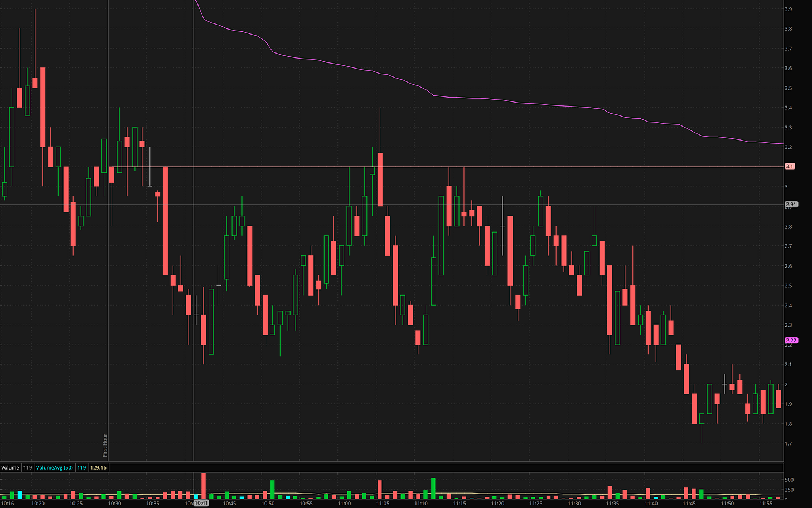This screenshot has width=812, height=508.
Task: Click the Volume study label
Action: (x=10, y=467)
